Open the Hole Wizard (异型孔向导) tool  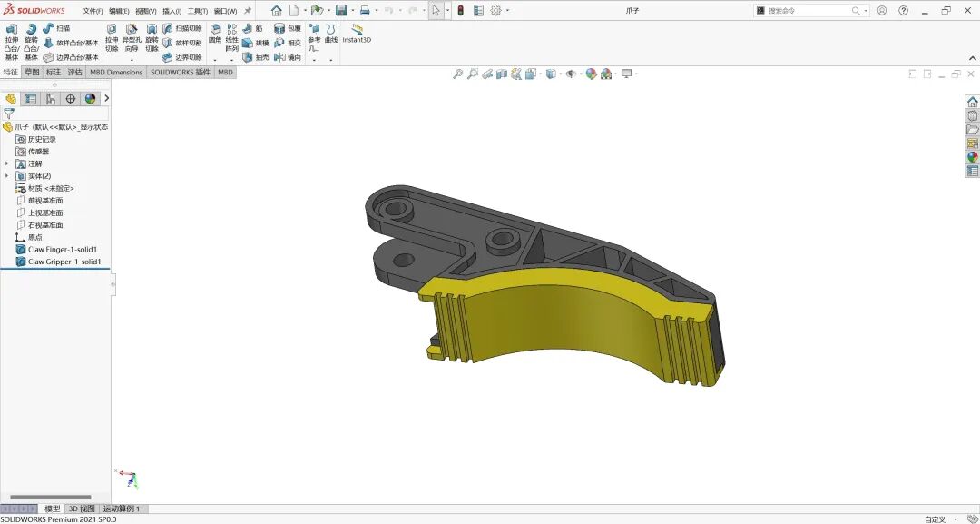(x=131, y=38)
